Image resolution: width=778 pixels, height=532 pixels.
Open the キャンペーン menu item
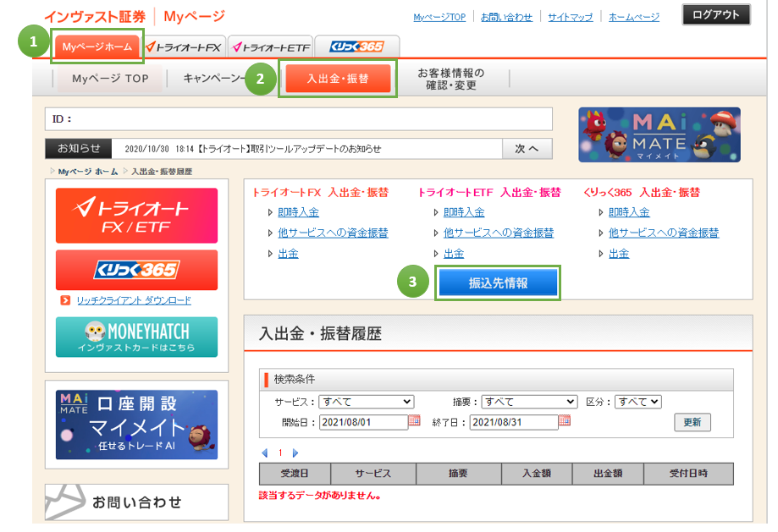coord(214,79)
